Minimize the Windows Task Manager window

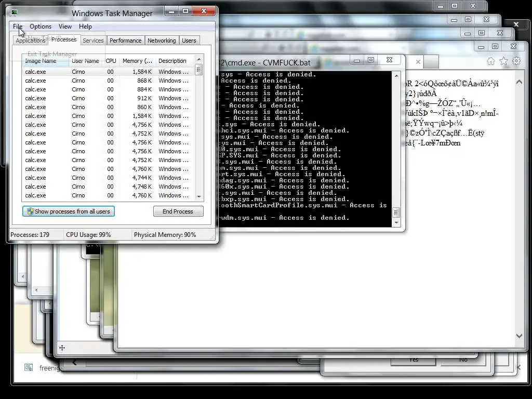[171, 11]
